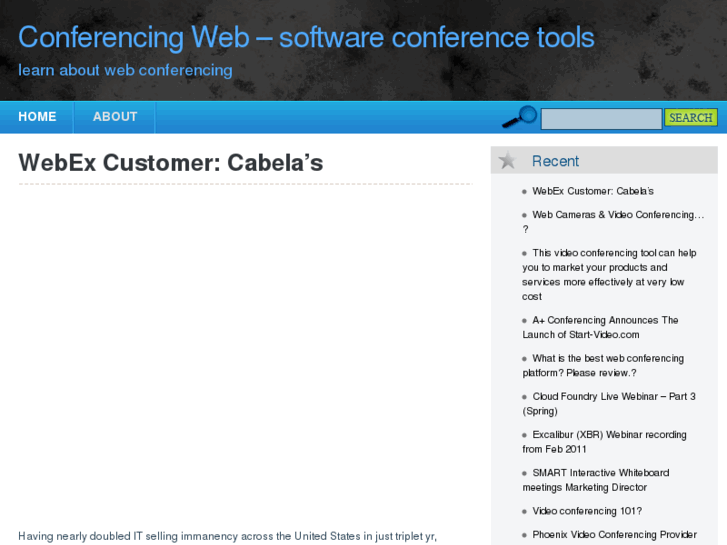This screenshot has width=727, height=545.
Task: Open post SMART Interactive Whiteboard meetings
Action: (595, 480)
